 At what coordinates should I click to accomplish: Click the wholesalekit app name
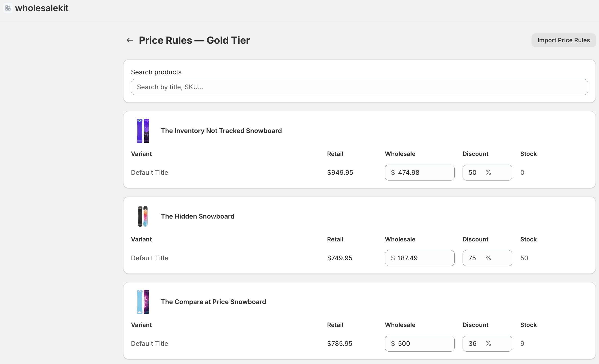42,8
